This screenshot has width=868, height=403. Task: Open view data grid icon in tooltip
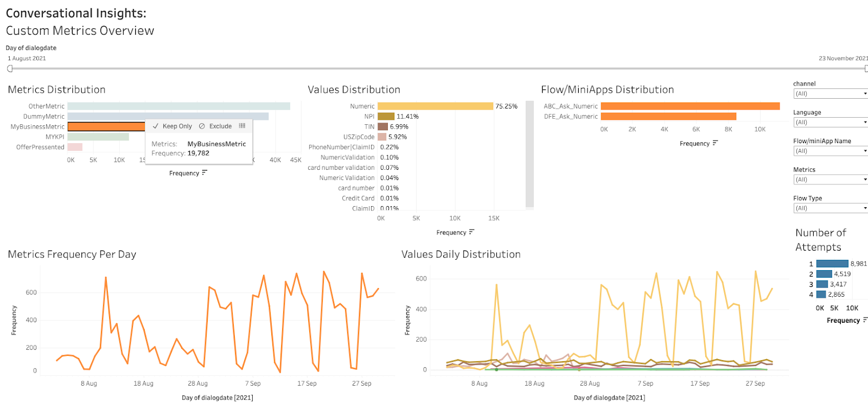click(242, 126)
